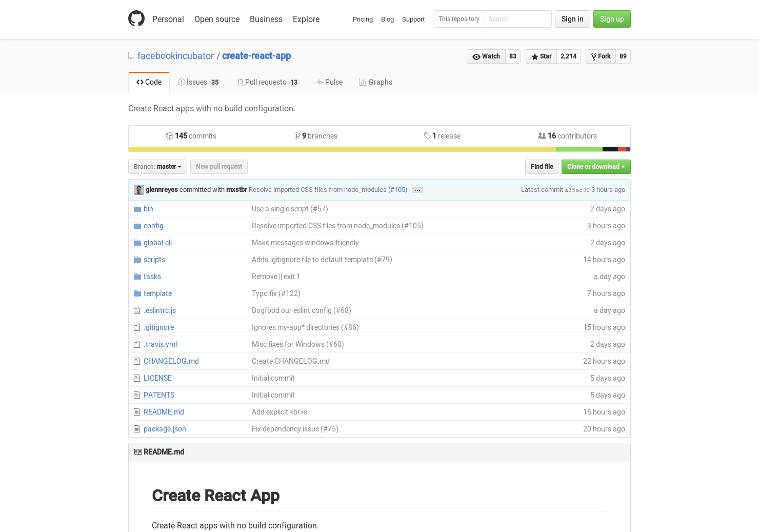This screenshot has width=759, height=532.
Task: Click the branch icon next to 9 branches
Action: click(x=298, y=135)
